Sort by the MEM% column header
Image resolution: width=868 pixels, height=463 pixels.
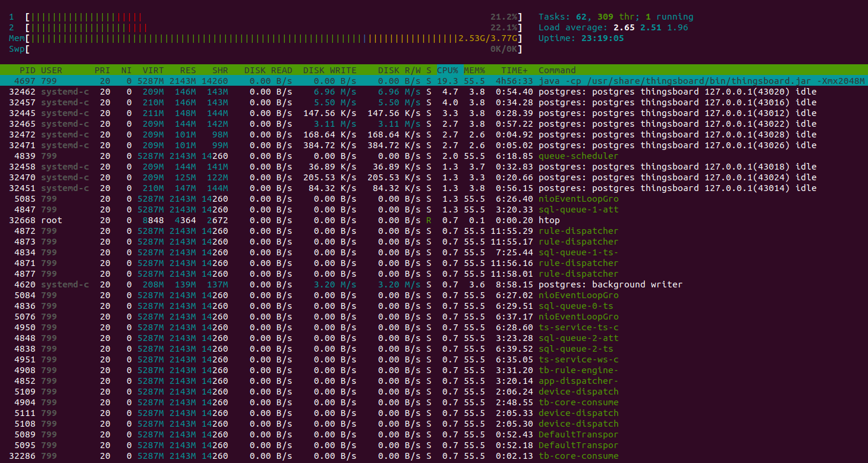(x=474, y=70)
